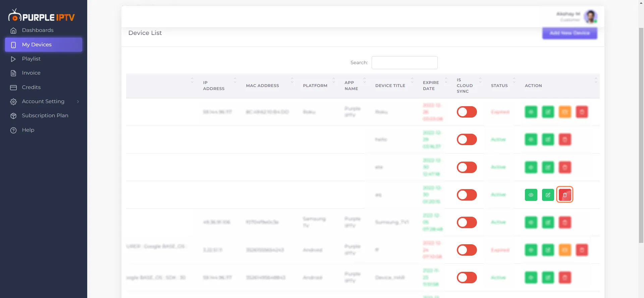Sort table by APP NAME column

pyautogui.click(x=355, y=86)
